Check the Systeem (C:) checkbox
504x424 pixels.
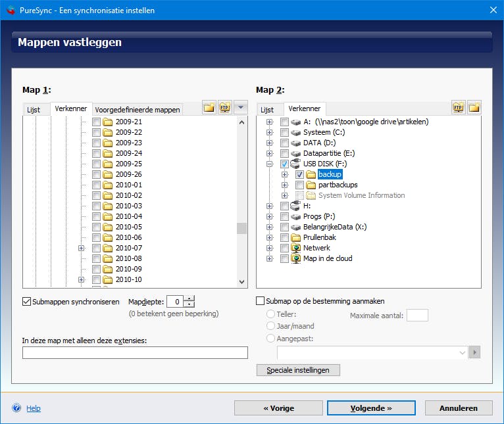(x=284, y=132)
